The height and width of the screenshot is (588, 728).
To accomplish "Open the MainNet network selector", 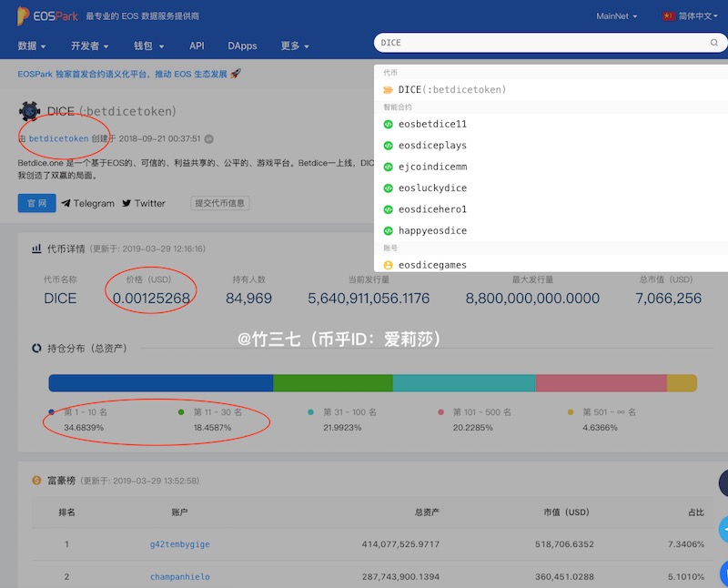I will coord(617,16).
